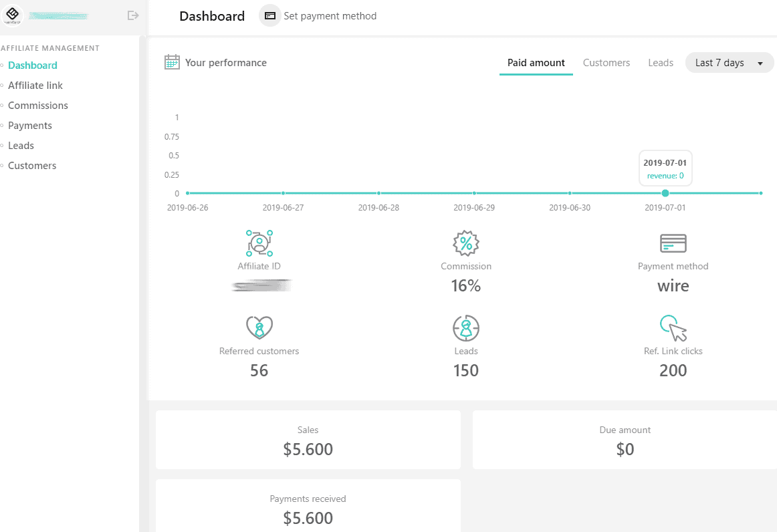Open the Payments sidebar page
The image size is (777, 532).
point(30,126)
